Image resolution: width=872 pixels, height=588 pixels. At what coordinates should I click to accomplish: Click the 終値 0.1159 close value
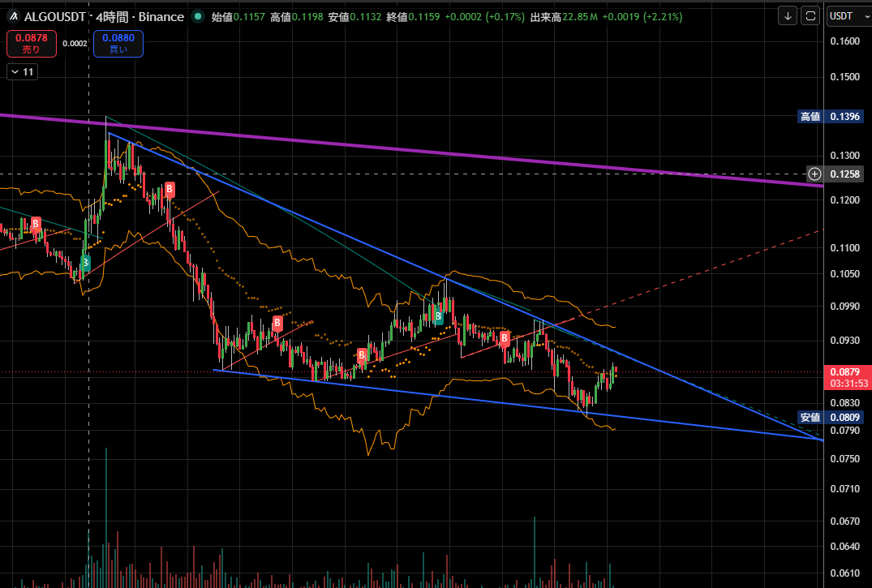pyautogui.click(x=413, y=17)
